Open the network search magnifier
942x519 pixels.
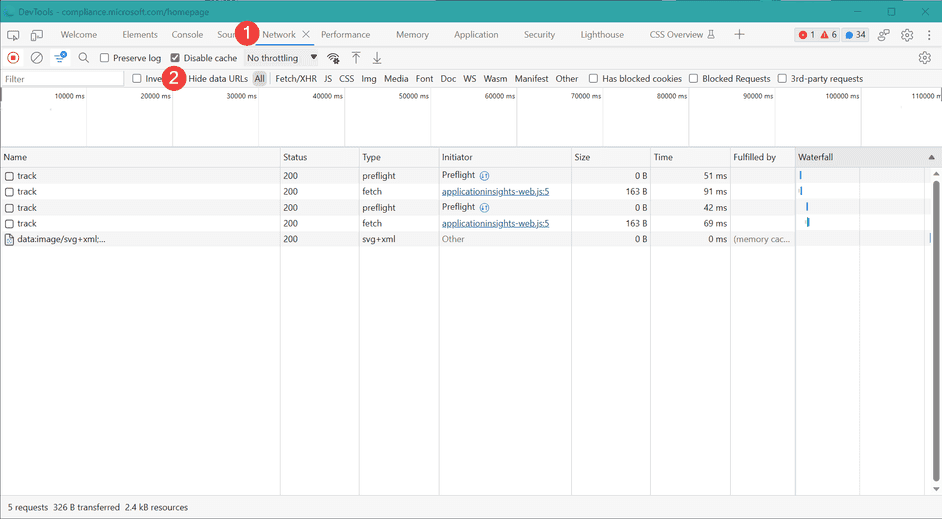point(84,58)
